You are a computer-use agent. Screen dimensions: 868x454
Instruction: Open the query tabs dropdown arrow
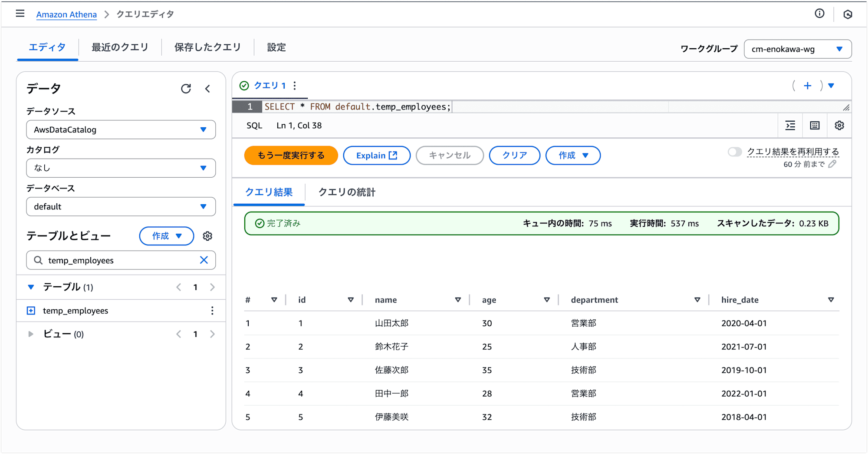[x=831, y=86]
